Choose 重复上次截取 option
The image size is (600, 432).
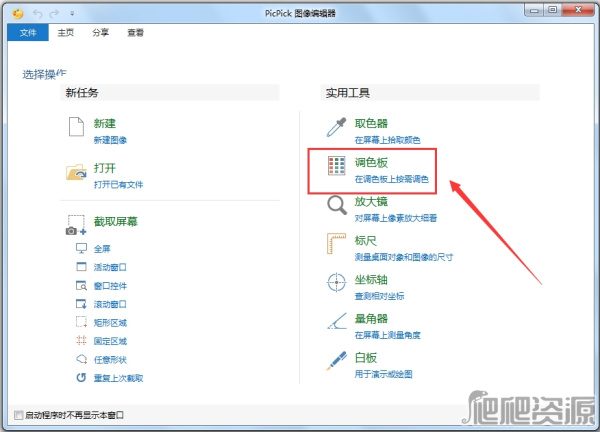click(119, 378)
